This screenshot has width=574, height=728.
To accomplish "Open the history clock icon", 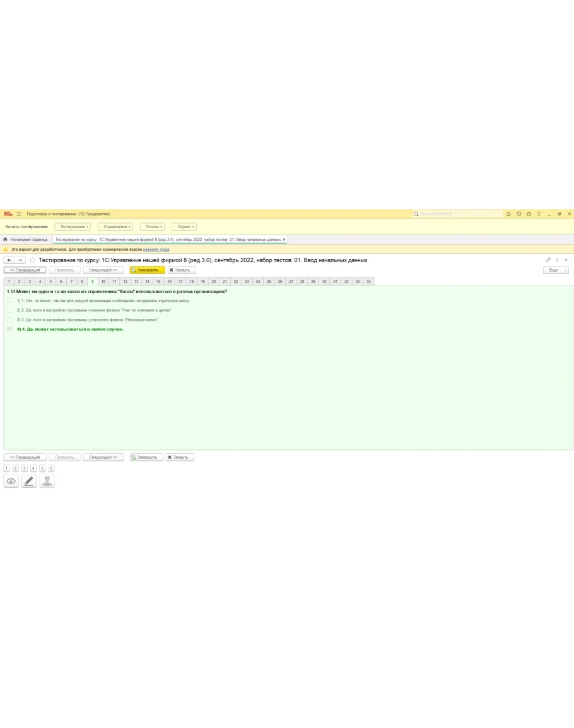I will coord(518,214).
